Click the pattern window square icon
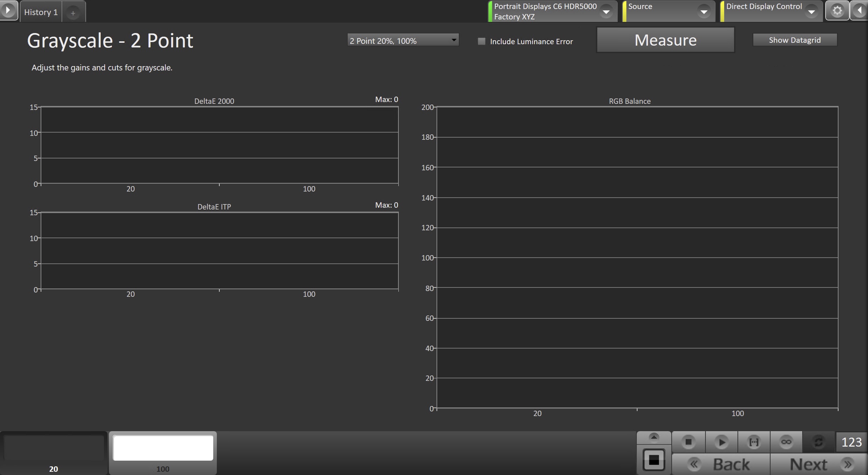 [654, 460]
